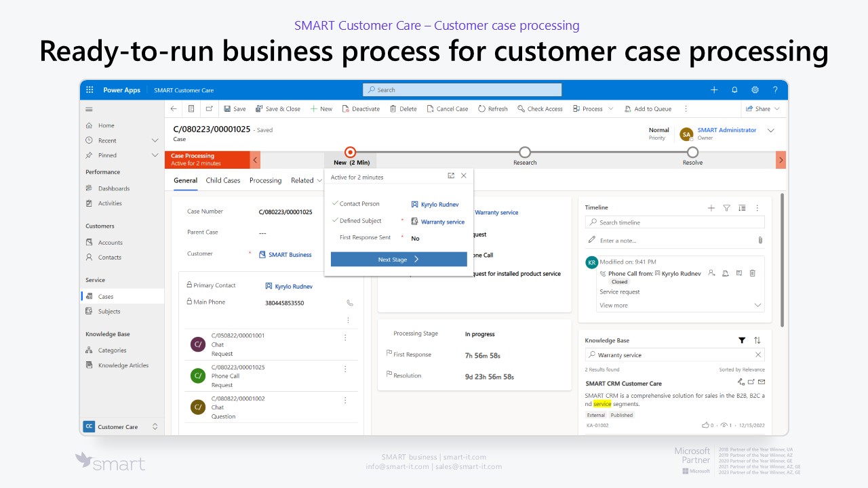The width and height of the screenshot is (868, 488).
Task: Open the Share dropdown
Action: click(763, 108)
